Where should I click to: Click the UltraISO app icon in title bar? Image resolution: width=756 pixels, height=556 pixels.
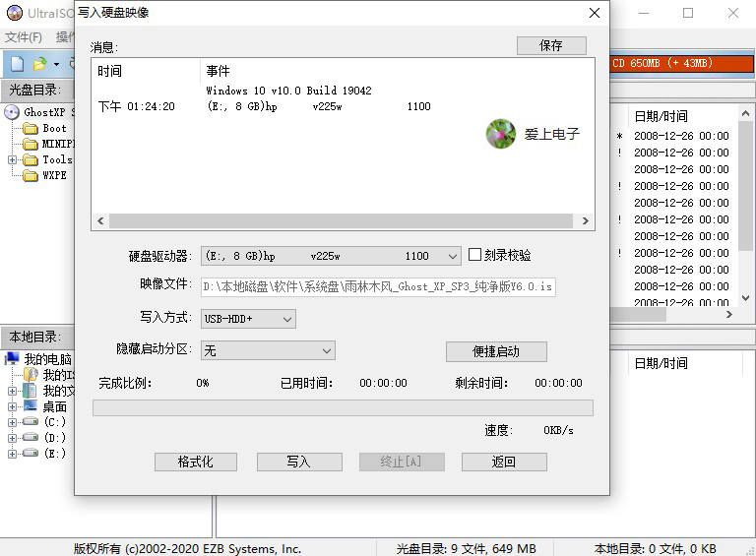15,13
